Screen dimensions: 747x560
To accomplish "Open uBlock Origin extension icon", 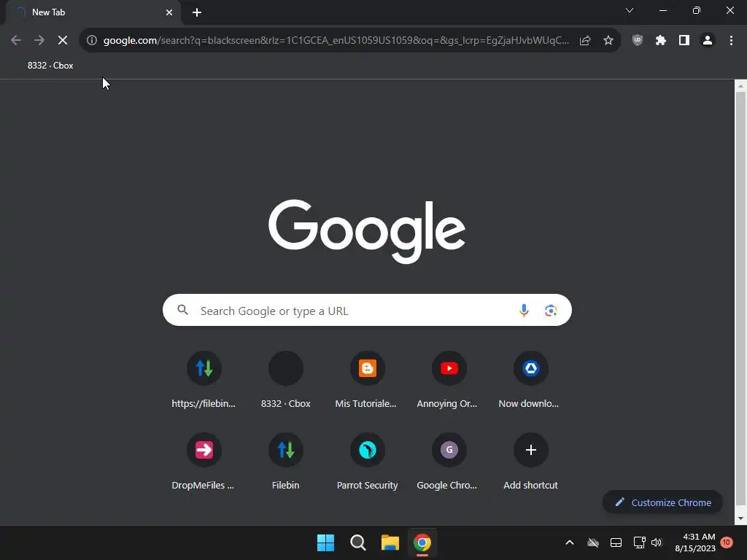I will [638, 41].
